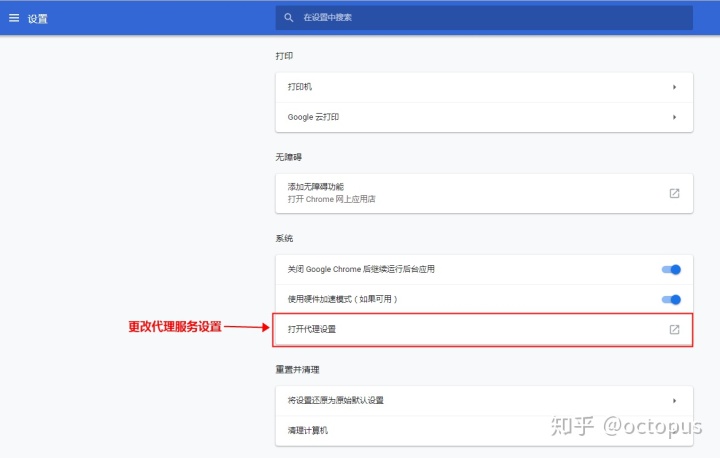Expand arrow on Google 云打印 row
Screen dimensions: 720x458
click(674, 117)
